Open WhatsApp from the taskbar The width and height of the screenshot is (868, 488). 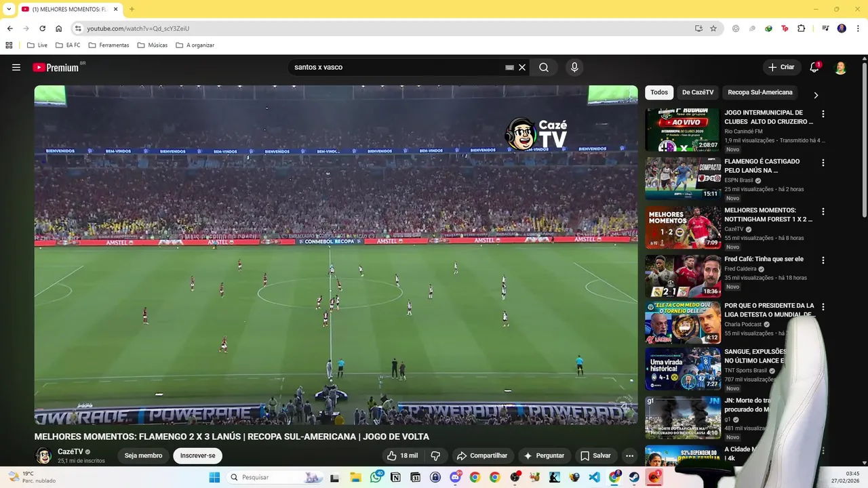[376, 477]
